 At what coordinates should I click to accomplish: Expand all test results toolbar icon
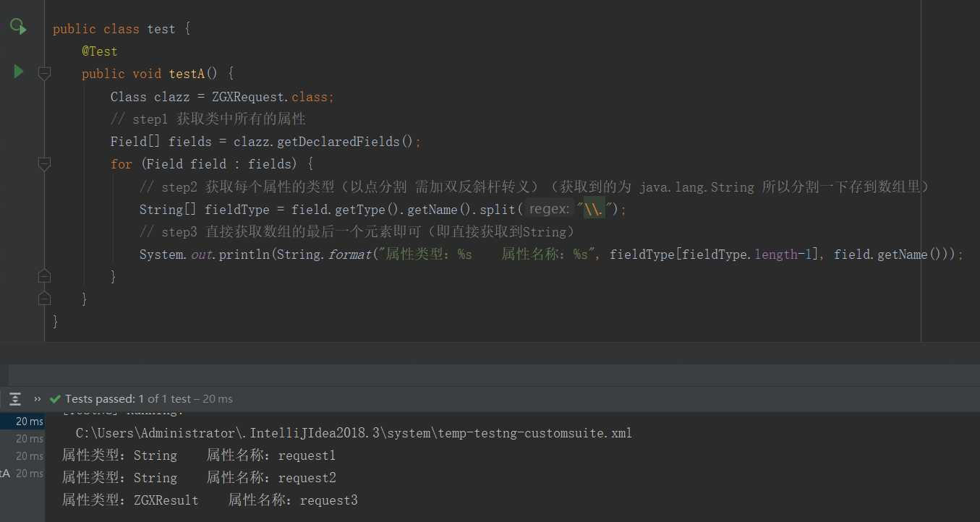click(x=15, y=398)
